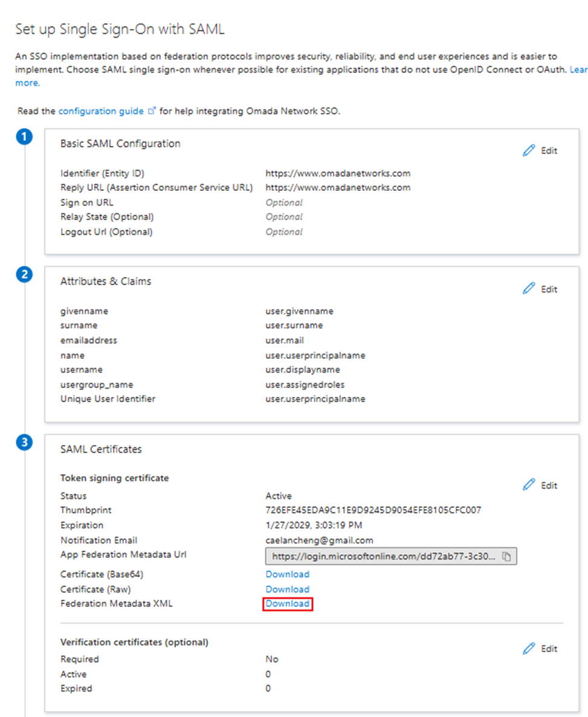Open the Unique User Identifier claim
Viewport: 588px width, 717px height.
pos(107,399)
